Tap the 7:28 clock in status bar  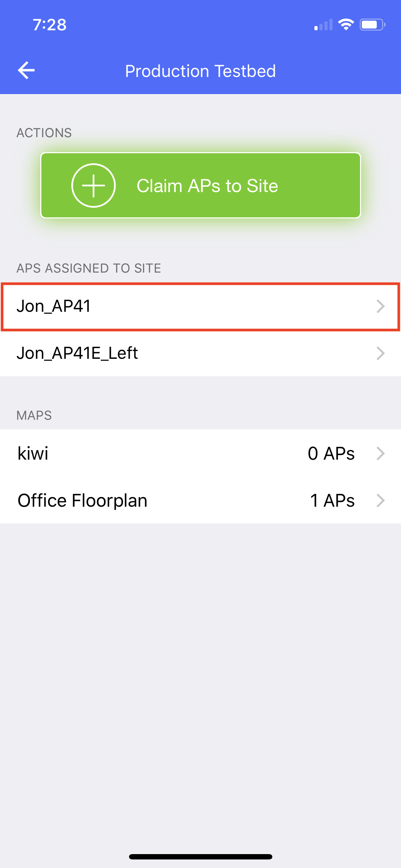point(50,25)
